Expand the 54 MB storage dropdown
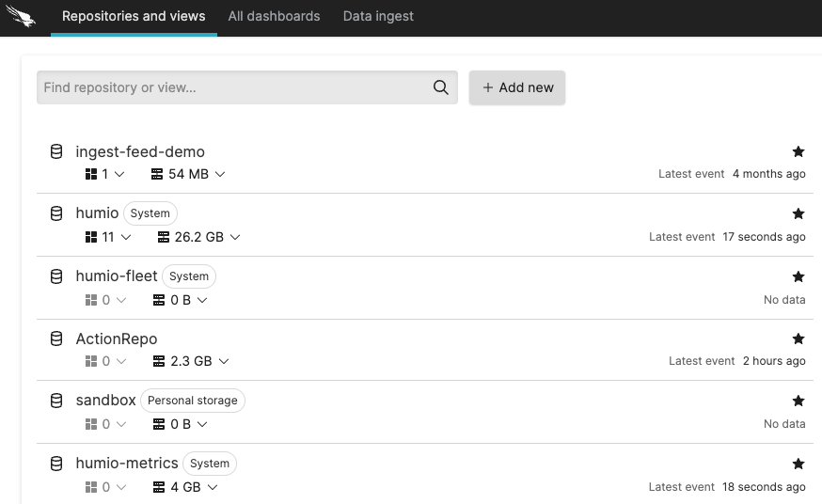The width and height of the screenshot is (822, 504). pyautogui.click(x=188, y=174)
